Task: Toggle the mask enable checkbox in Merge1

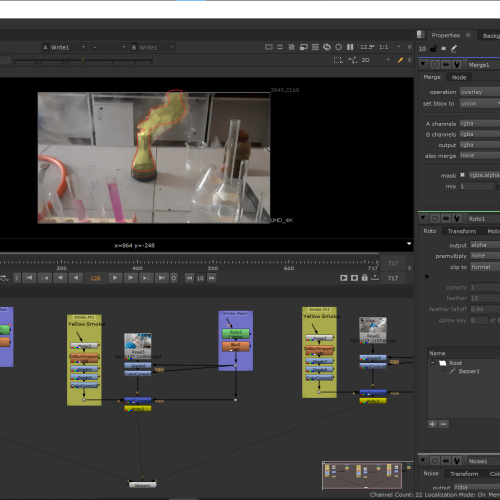Action: (462, 175)
